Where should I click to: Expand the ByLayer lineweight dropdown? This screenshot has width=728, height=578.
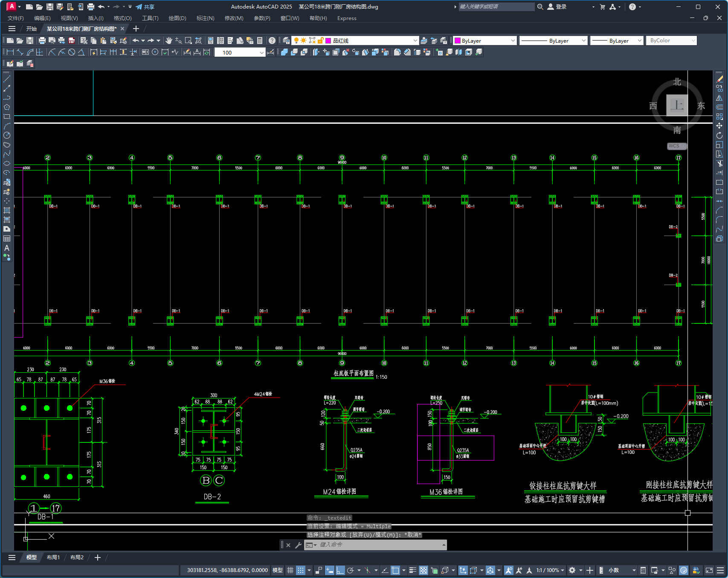[x=617, y=41]
